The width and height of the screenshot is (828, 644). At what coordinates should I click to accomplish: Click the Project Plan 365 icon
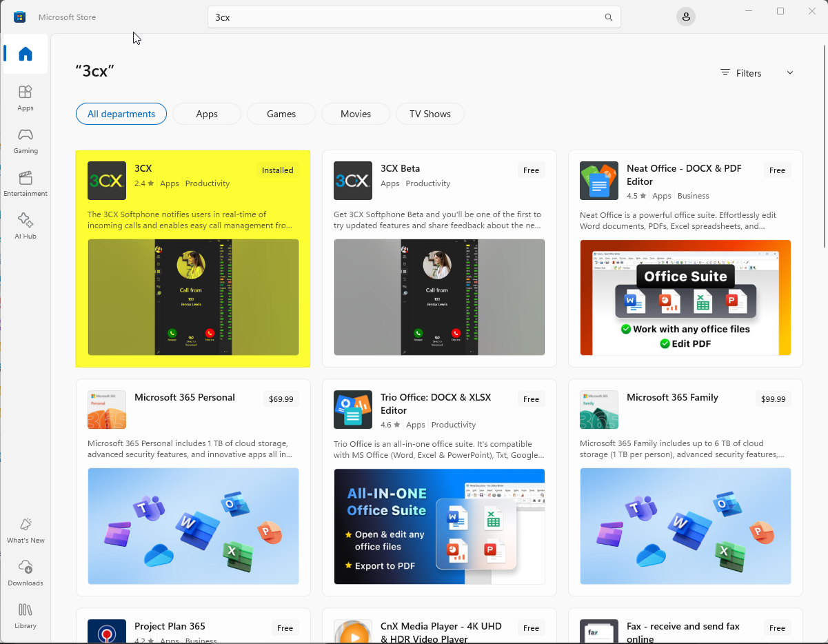pyautogui.click(x=107, y=631)
